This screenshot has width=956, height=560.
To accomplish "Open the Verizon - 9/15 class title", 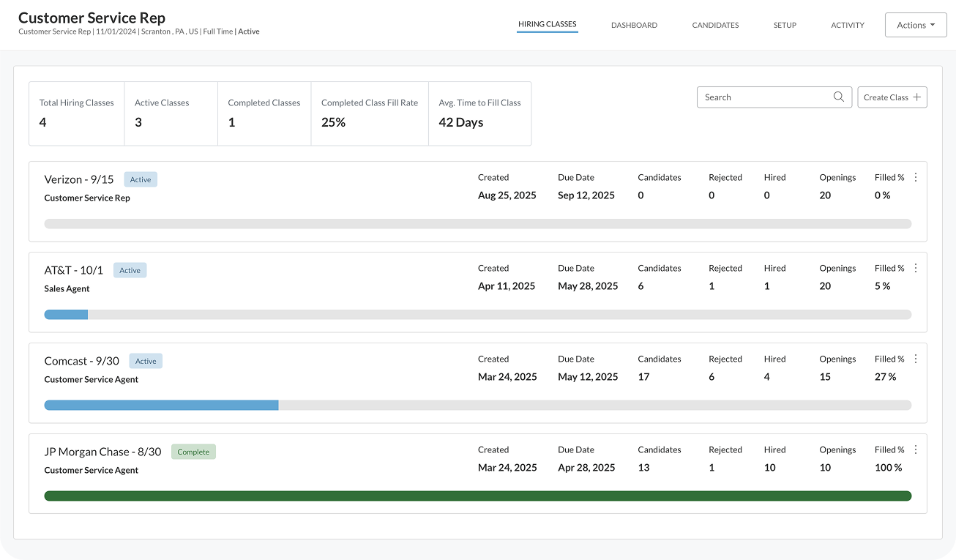I will (79, 179).
